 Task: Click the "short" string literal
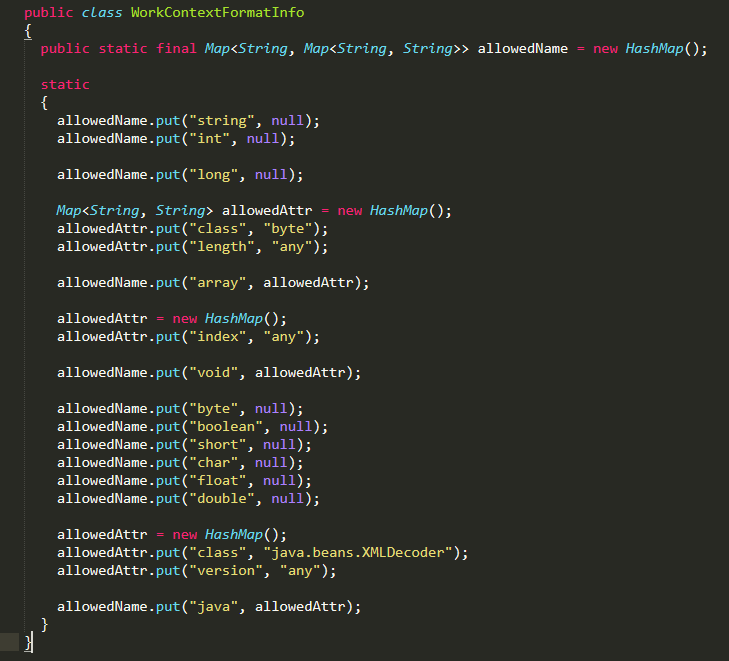[x=218, y=444]
